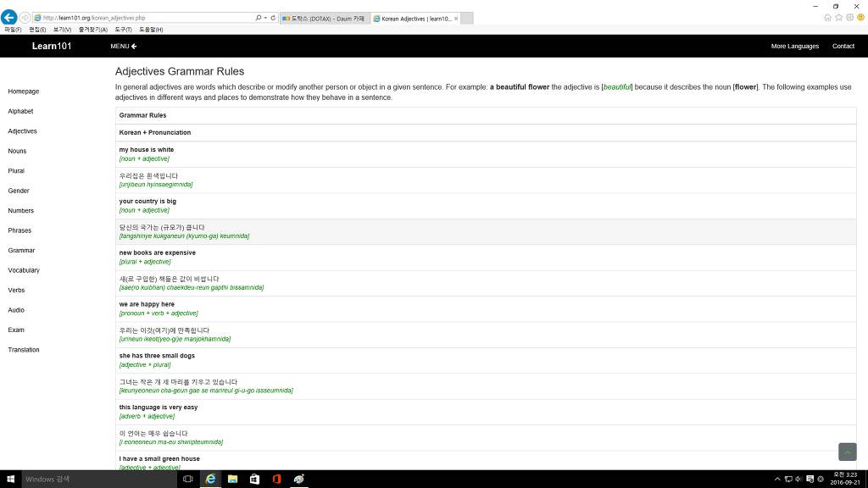868x488 pixels.
Task: Open Internet Explorer from the taskbar
Action: point(210,479)
